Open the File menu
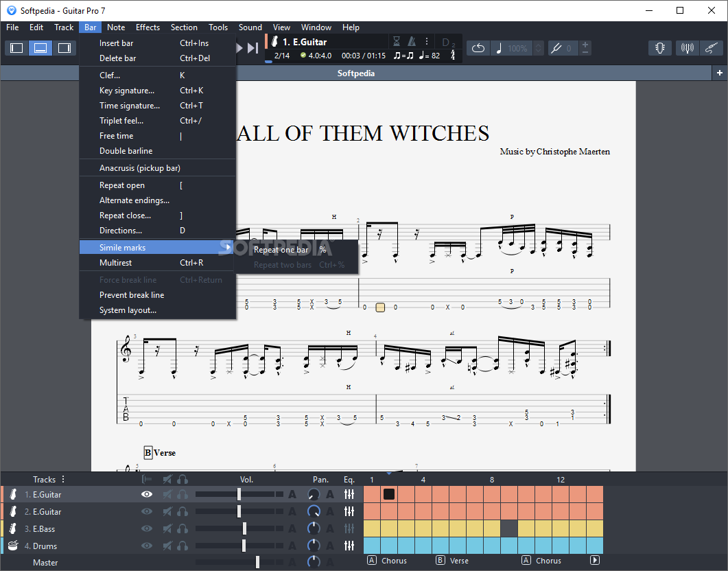728x571 pixels. [x=12, y=27]
